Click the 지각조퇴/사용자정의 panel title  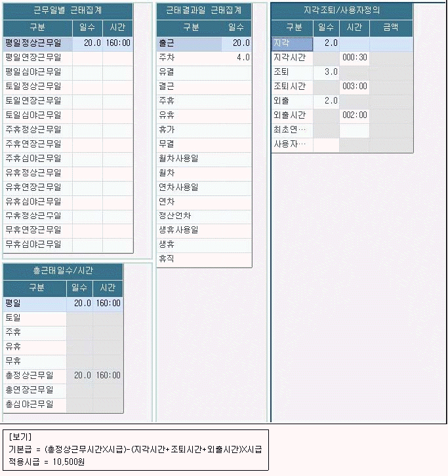tap(342, 11)
